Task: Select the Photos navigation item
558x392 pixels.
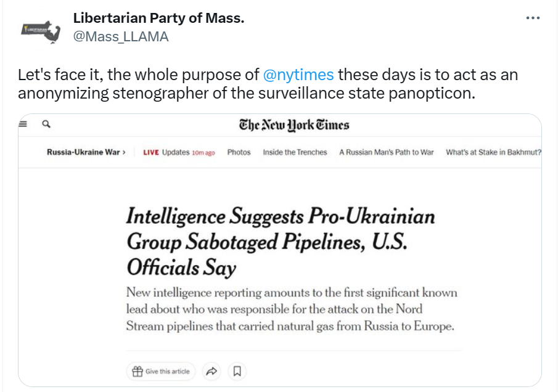Action: 239,152
